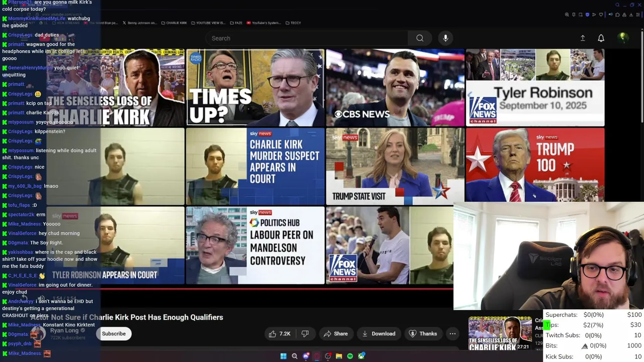The width and height of the screenshot is (644, 362).
Task: Open the browser downloads arrow icon
Action: (x=631, y=15)
